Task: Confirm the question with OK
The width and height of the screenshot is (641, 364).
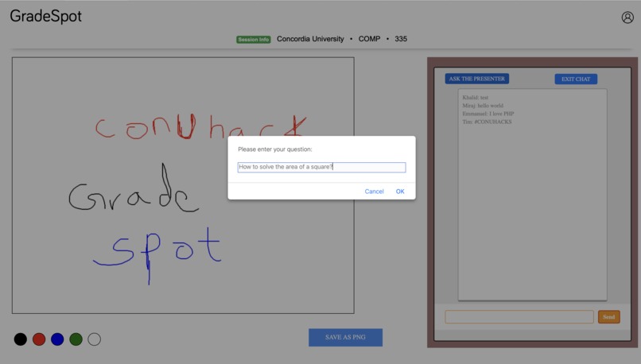Action: (400, 192)
